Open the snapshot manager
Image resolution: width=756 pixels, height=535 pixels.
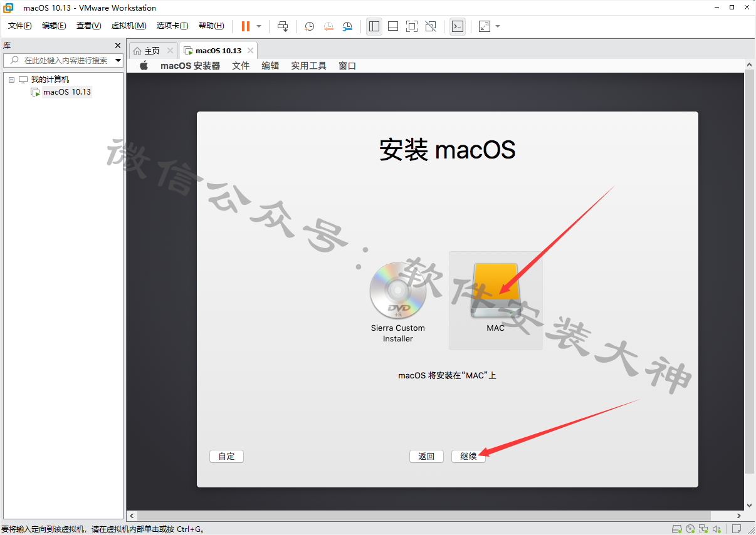347,26
